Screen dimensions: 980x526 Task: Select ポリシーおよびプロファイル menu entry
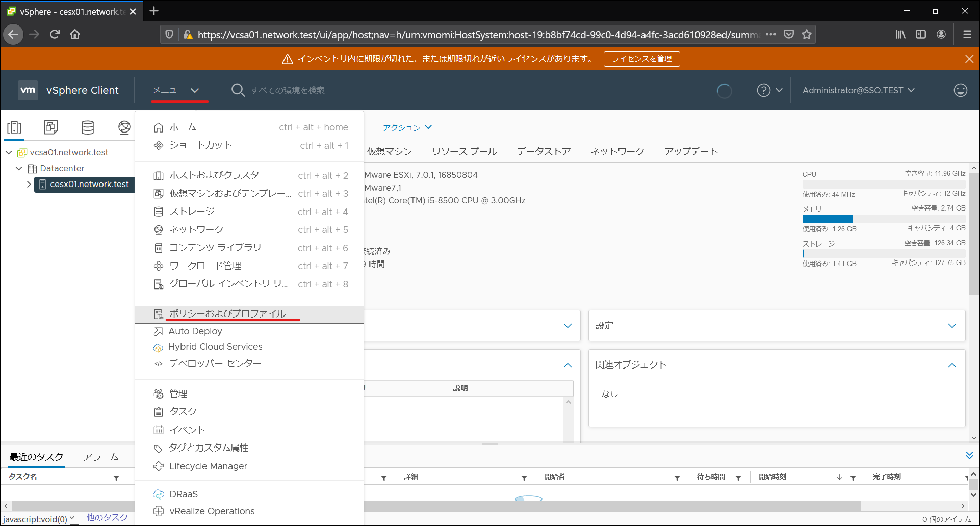(x=250, y=314)
